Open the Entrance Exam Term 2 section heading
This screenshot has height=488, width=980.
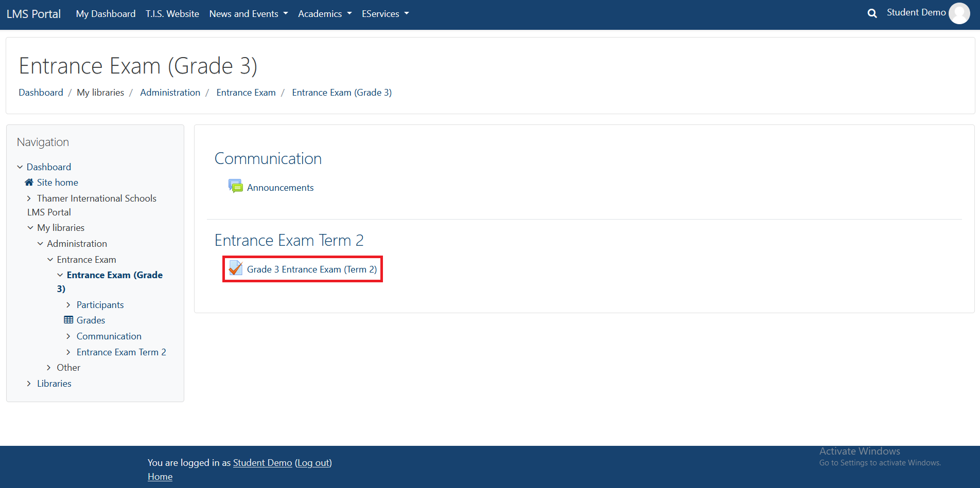(x=289, y=240)
